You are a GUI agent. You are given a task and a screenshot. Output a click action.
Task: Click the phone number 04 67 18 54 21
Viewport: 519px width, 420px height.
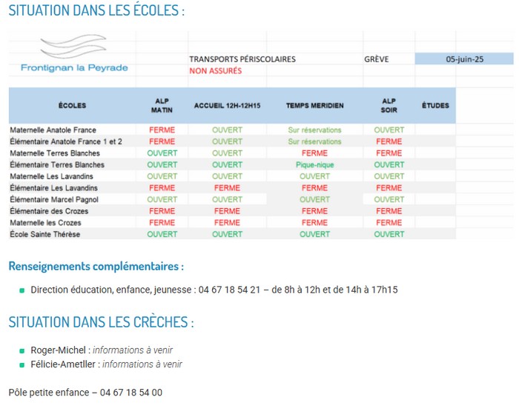(229, 290)
